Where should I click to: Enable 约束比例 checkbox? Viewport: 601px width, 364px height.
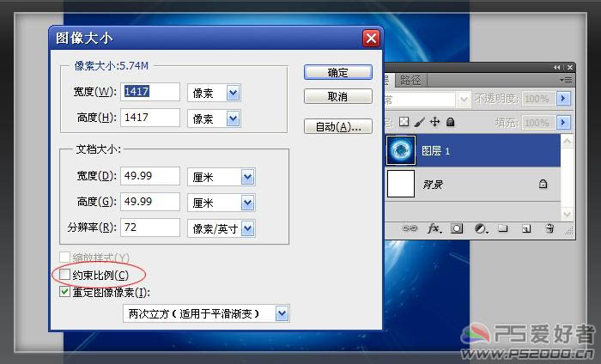click(64, 275)
